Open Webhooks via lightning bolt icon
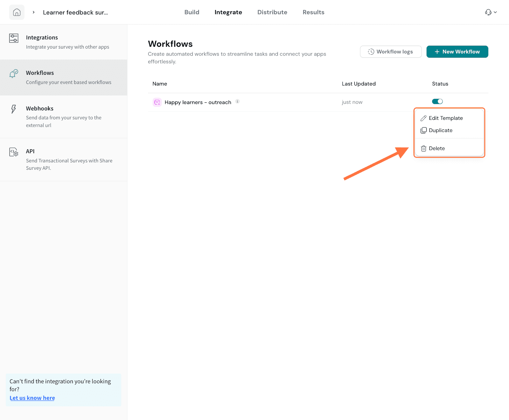 click(x=13, y=109)
